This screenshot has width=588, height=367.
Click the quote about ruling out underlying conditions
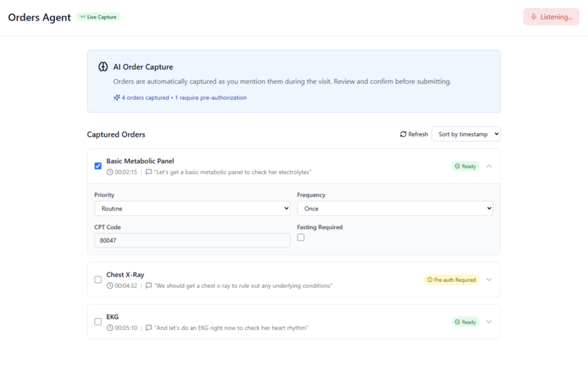pyautogui.click(x=243, y=286)
